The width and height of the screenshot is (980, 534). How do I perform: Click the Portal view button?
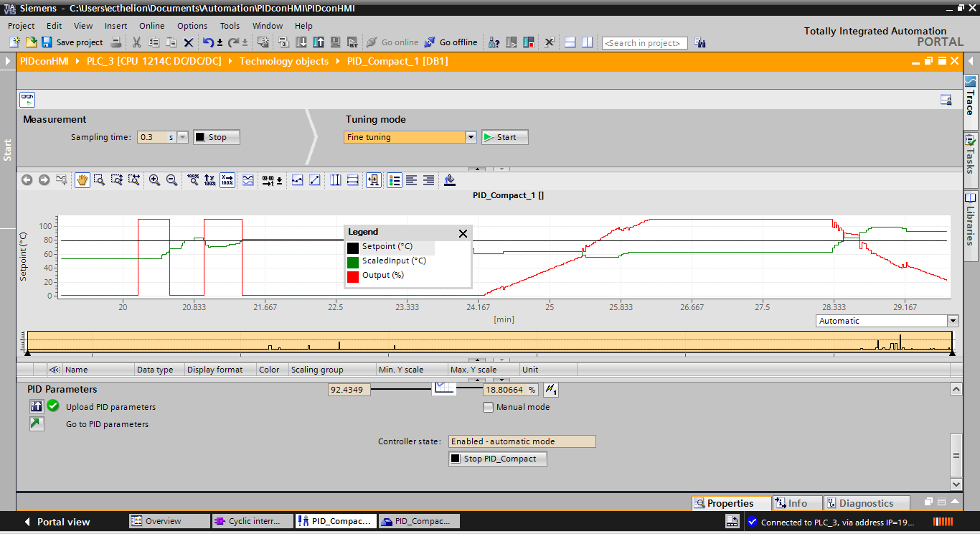[x=57, y=522]
